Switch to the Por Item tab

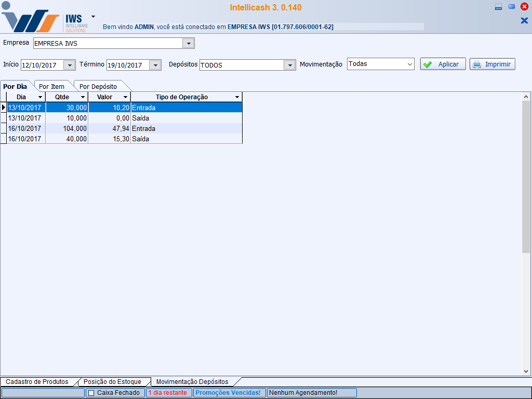pyautogui.click(x=52, y=87)
